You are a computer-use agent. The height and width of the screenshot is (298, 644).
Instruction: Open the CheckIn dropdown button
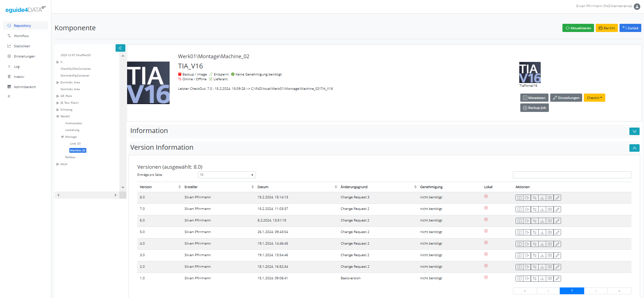pyautogui.click(x=594, y=98)
